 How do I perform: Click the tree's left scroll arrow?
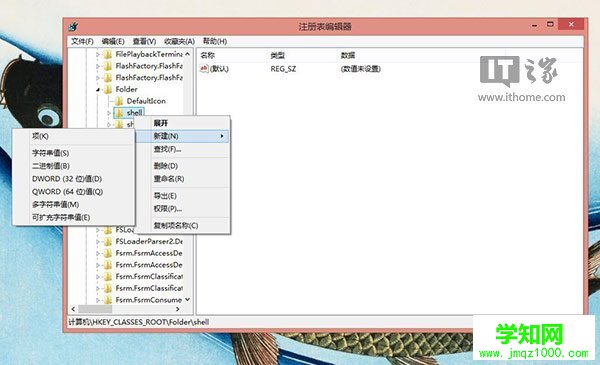(x=73, y=309)
